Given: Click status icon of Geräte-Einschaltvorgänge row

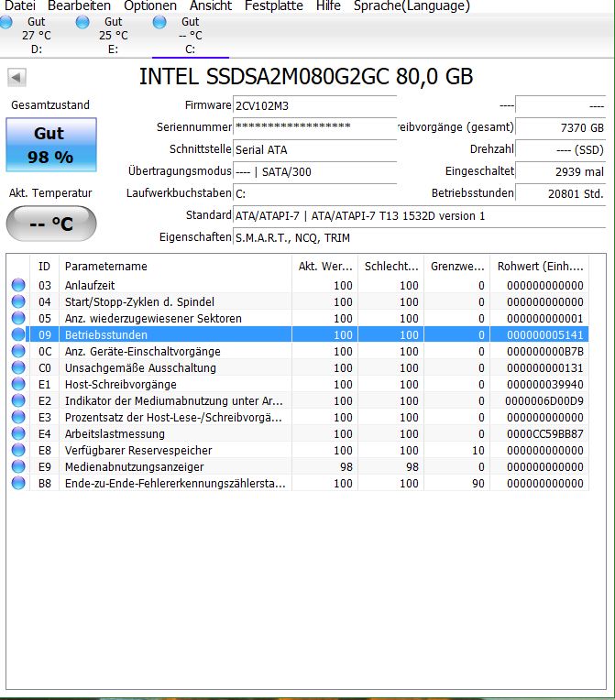Looking at the screenshot, I should tap(18, 351).
